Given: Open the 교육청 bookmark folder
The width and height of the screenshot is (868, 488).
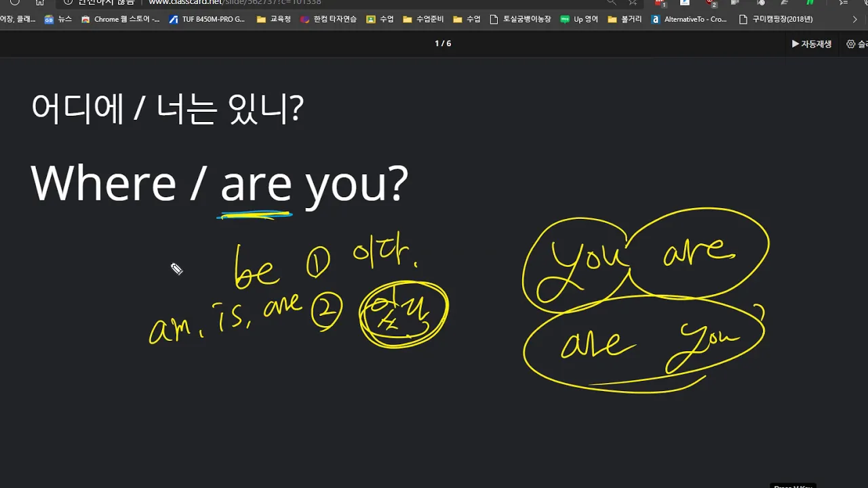Looking at the screenshot, I should [x=273, y=19].
